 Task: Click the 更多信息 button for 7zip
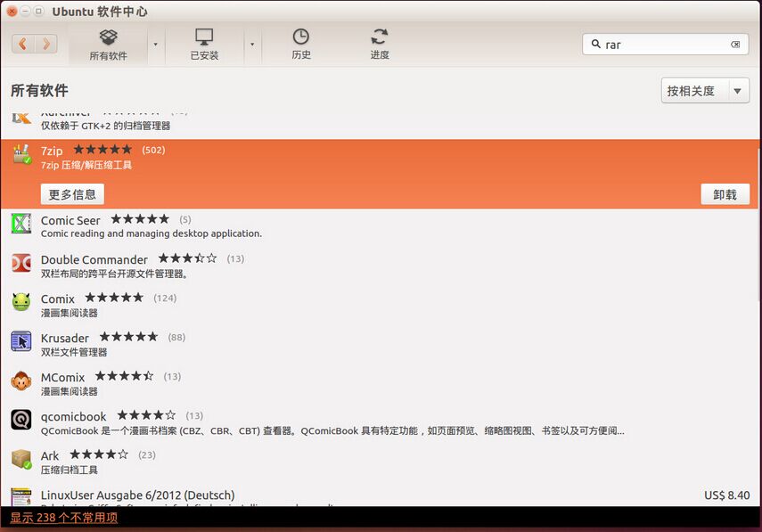[72, 194]
